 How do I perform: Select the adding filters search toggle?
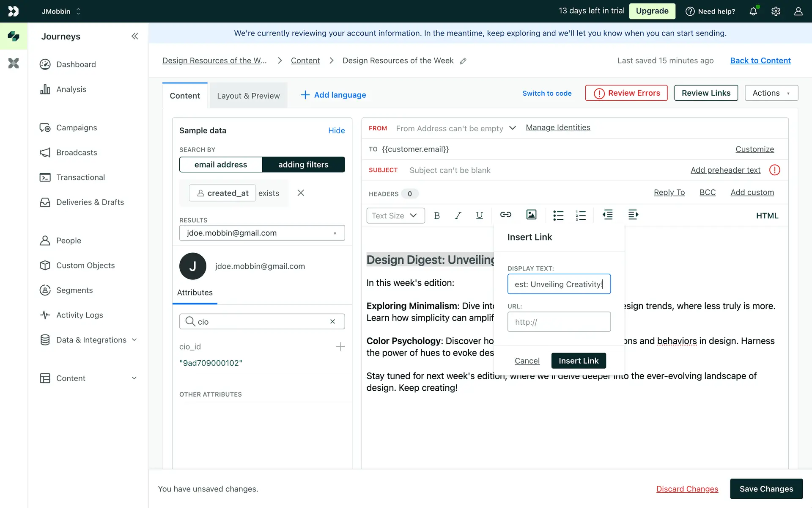303,165
